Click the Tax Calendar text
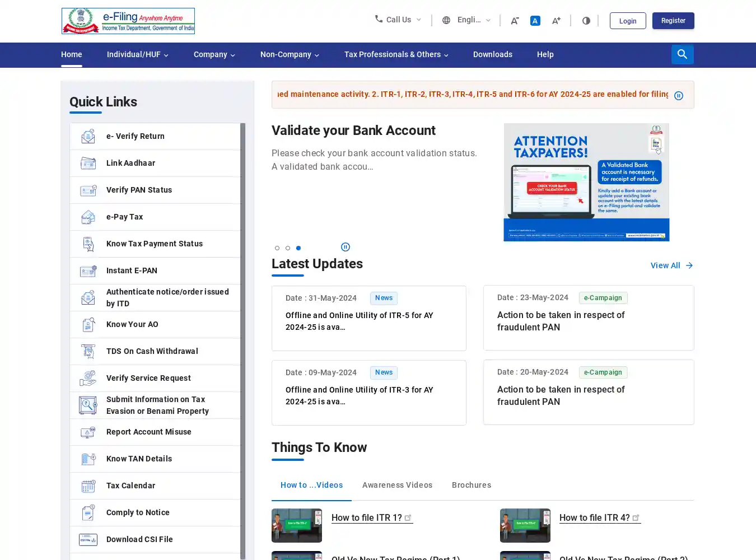756x560 pixels. [x=130, y=486]
